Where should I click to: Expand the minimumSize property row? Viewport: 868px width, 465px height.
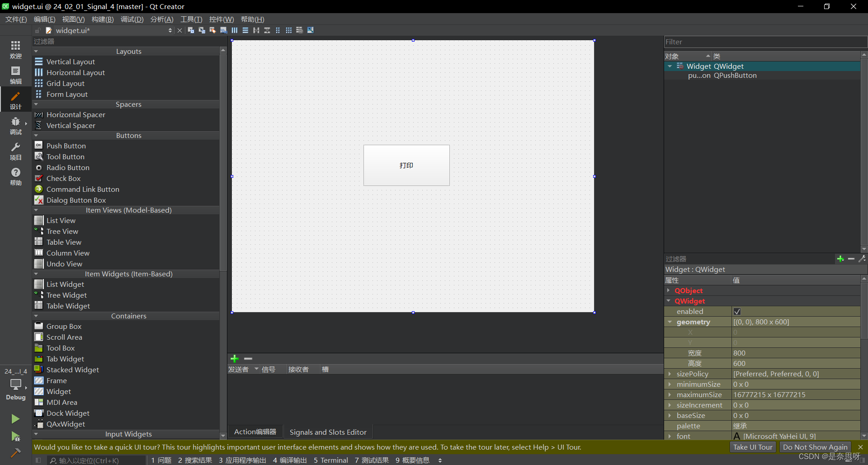click(670, 384)
